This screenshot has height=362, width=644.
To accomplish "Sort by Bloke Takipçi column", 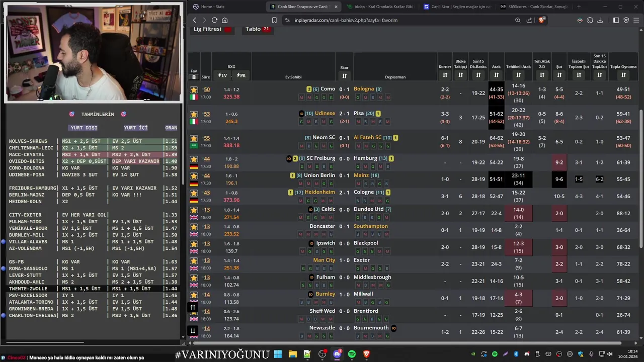I will (x=460, y=75).
